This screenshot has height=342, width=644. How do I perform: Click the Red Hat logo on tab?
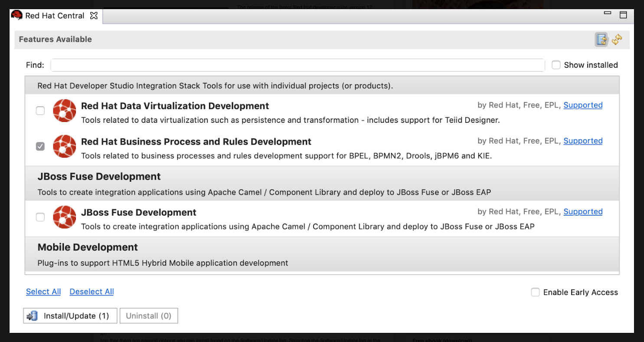pyautogui.click(x=17, y=16)
